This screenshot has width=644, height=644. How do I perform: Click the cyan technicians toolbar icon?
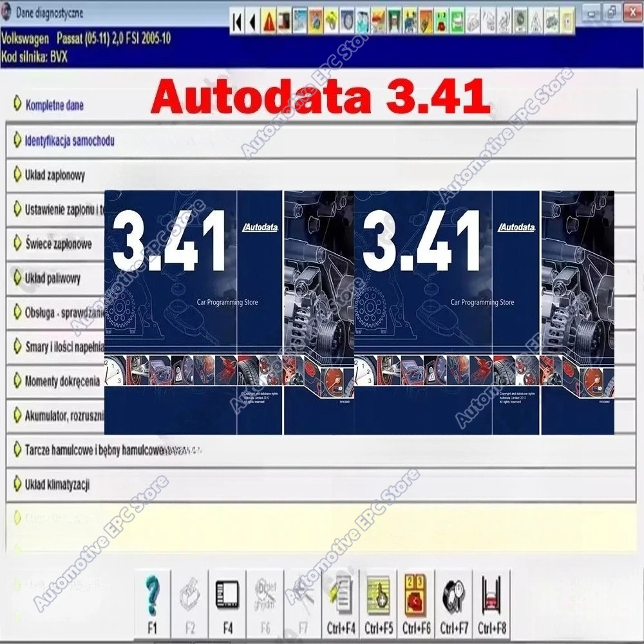(x=363, y=22)
